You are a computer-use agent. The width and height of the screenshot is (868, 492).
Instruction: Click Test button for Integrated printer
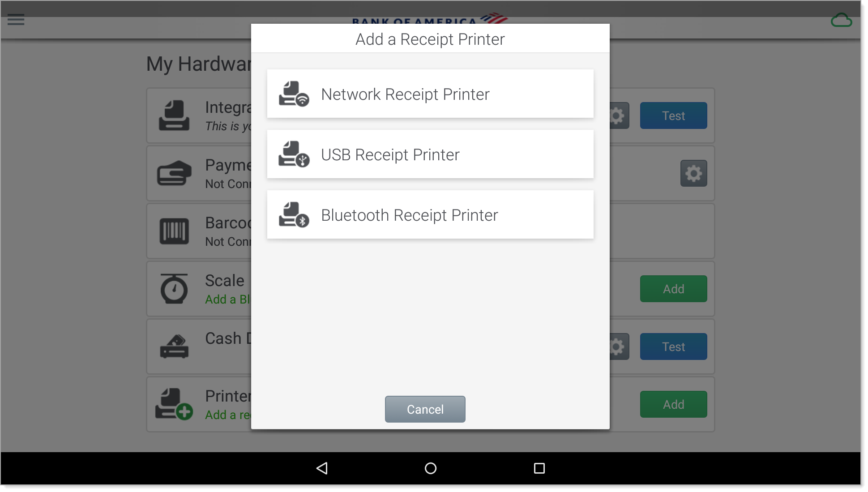tap(674, 115)
